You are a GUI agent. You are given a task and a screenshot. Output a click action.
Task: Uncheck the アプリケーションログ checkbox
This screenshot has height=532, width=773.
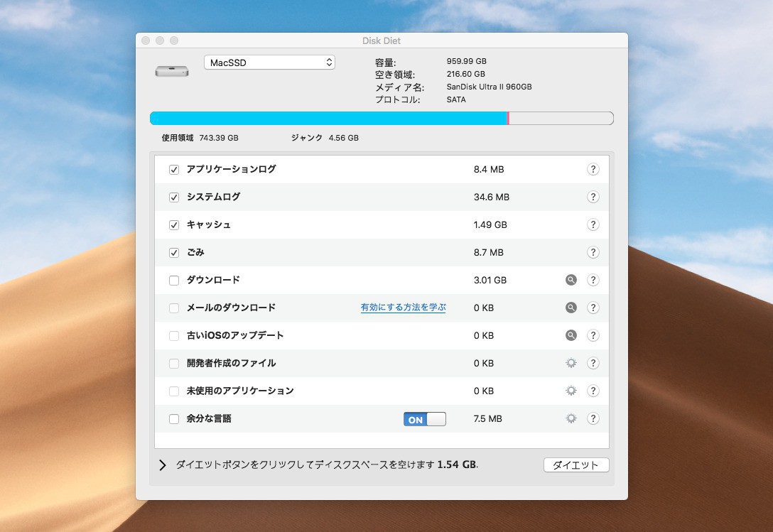coord(174,170)
